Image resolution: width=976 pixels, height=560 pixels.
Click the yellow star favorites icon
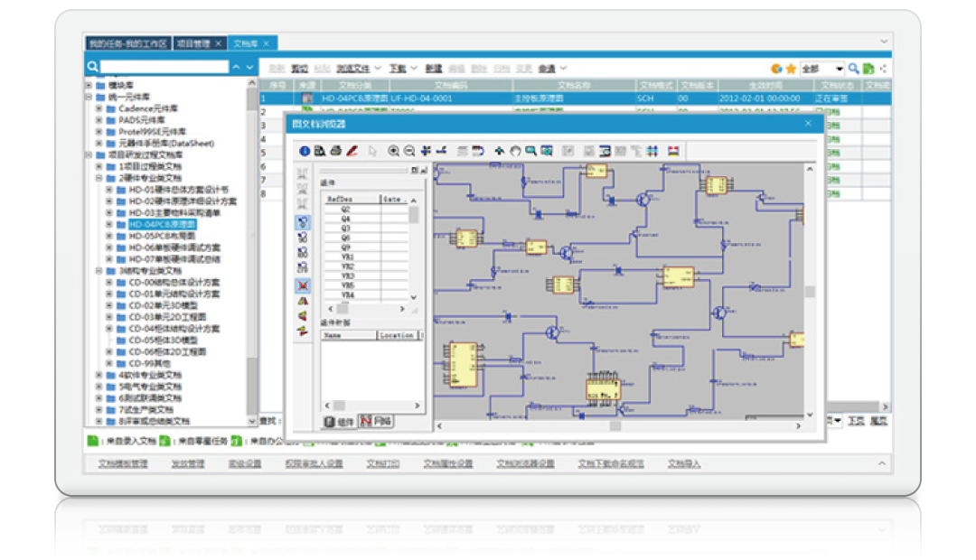(x=791, y=69)
